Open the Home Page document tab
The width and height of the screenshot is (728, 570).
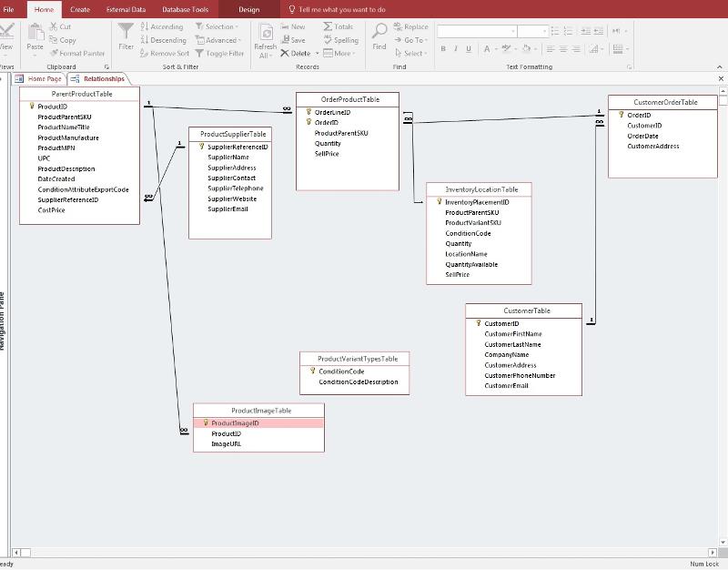[x=44, y=79]
